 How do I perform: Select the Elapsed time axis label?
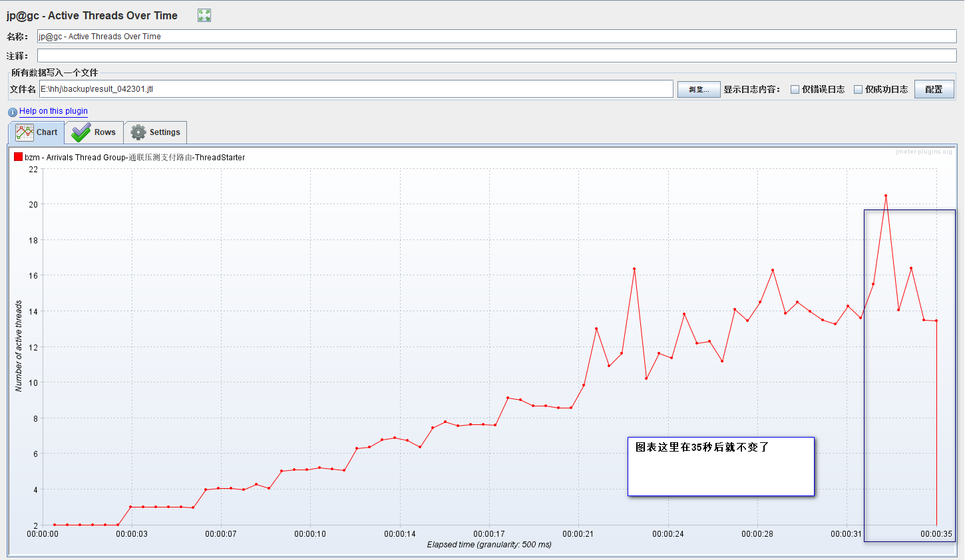pyautogui.click(x=489, y=545)
